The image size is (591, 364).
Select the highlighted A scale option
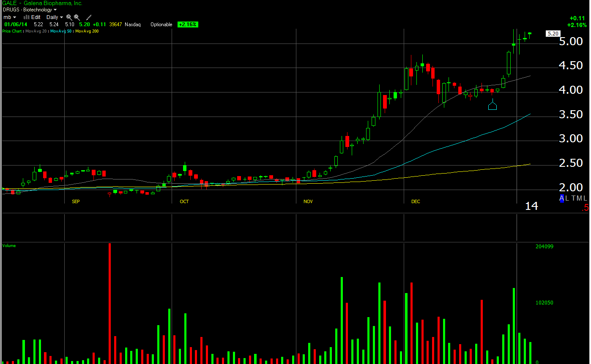(x=562, y=198)
